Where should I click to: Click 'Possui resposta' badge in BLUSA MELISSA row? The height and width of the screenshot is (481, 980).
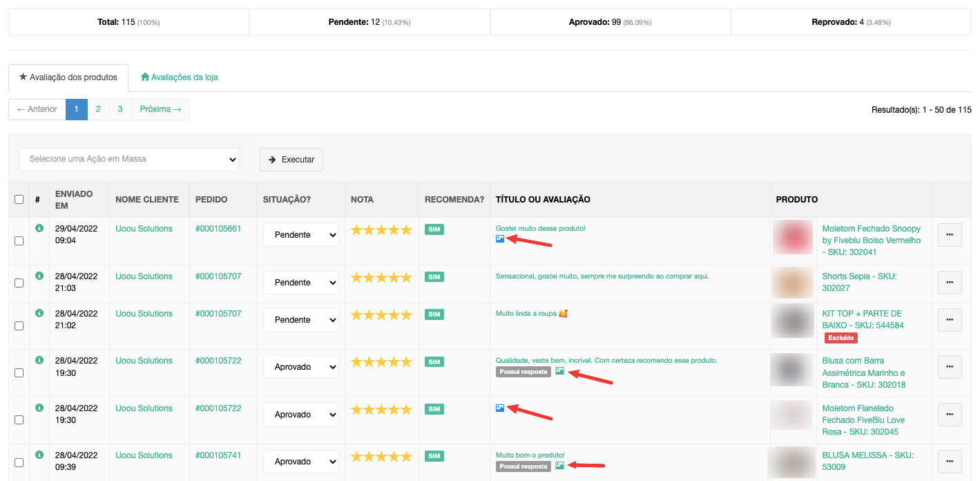click(x=523, y=466)
